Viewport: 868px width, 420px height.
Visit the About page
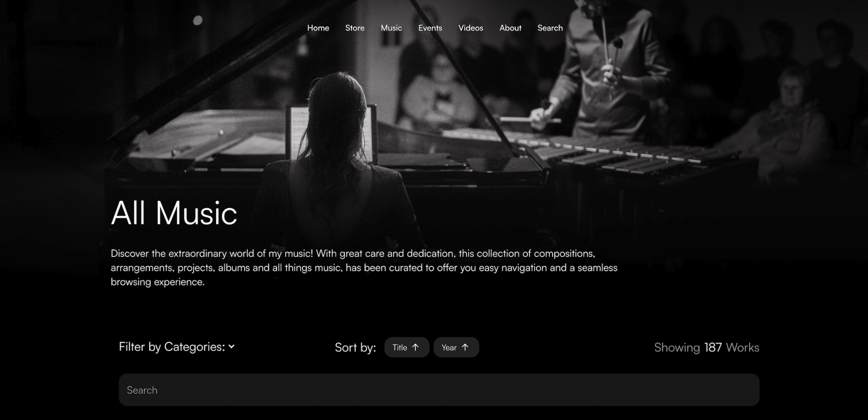[510, 28]
